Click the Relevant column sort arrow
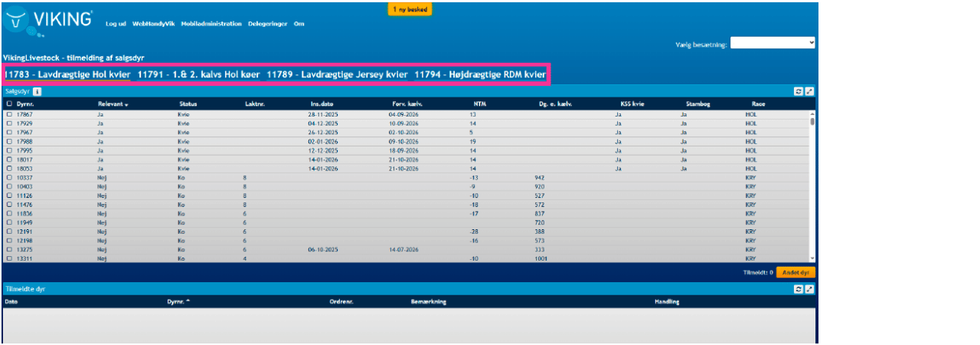The image size is (980, 345). [126, 103]
